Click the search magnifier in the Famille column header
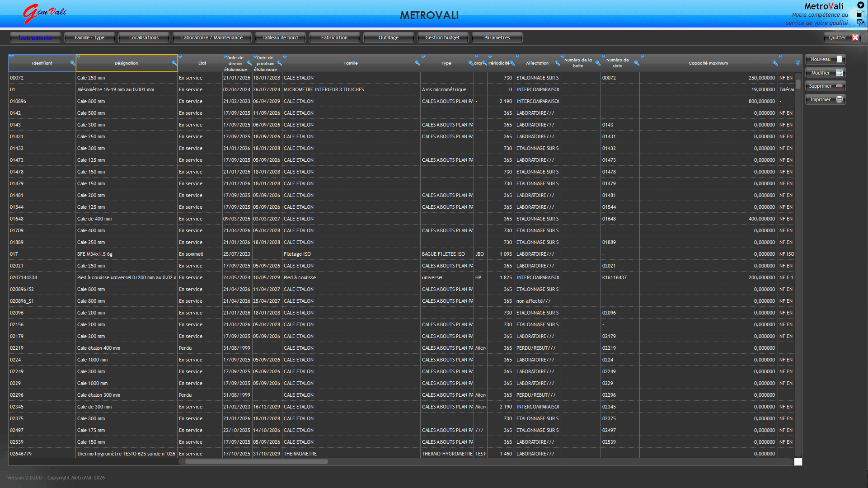This screenshot has width=868, height=488. [x=418, y=63]
